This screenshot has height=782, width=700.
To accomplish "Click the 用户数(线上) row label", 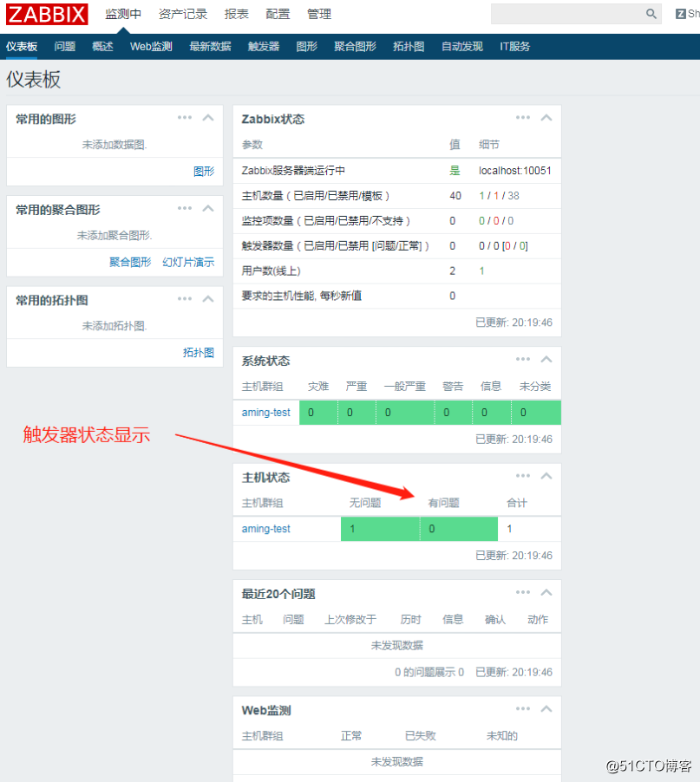I will (x=271, y=270).
